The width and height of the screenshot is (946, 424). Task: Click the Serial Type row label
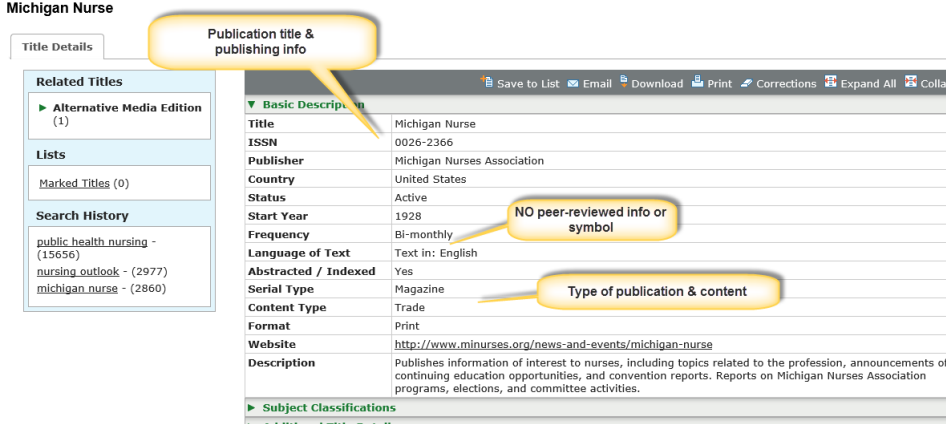281,290
